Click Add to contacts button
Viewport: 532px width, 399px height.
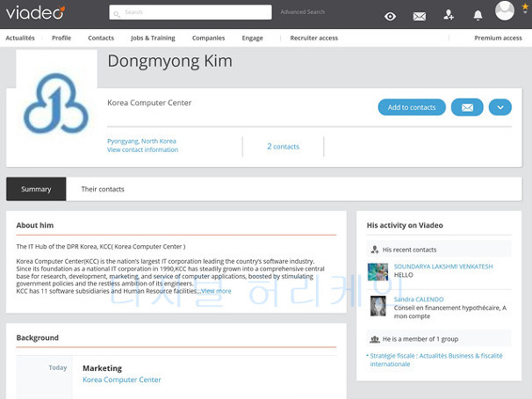[x=412, y=107]
